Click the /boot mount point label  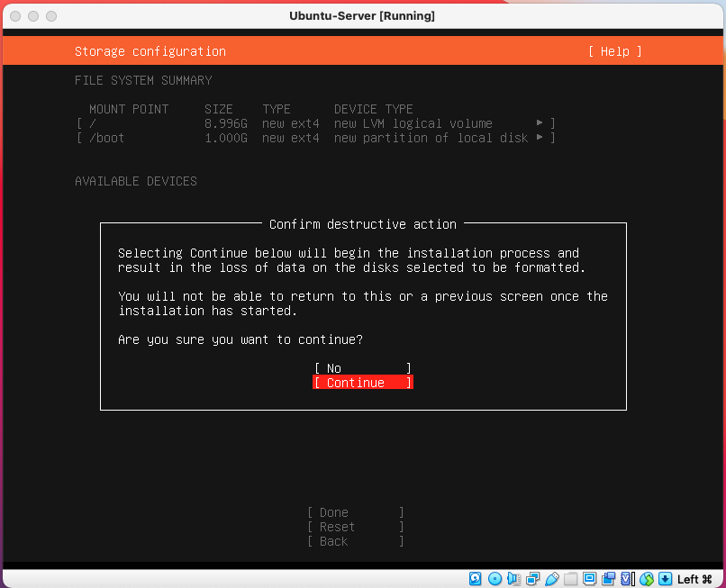[106, 138]
